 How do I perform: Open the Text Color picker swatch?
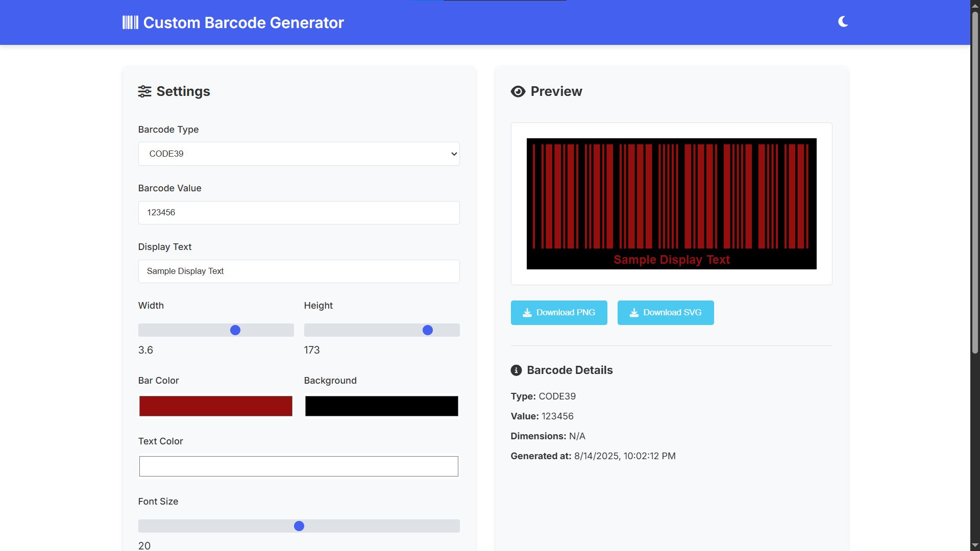(x=299, y=466)
